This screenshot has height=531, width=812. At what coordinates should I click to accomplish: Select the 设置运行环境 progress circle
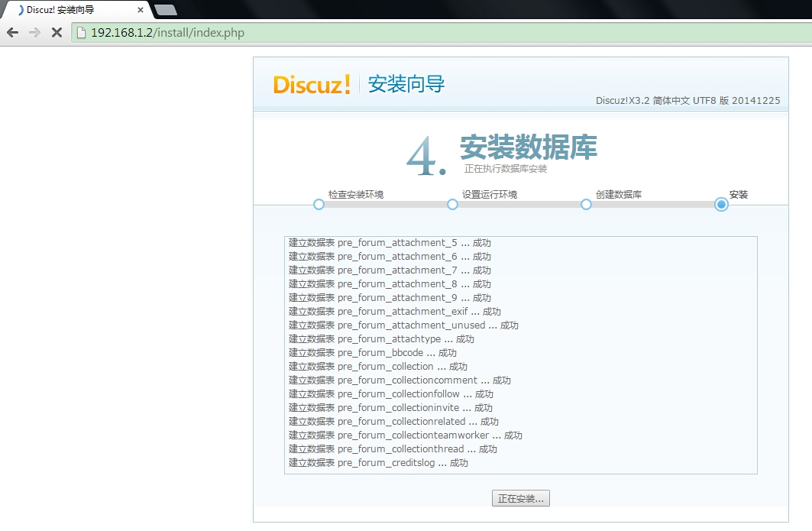452,204
